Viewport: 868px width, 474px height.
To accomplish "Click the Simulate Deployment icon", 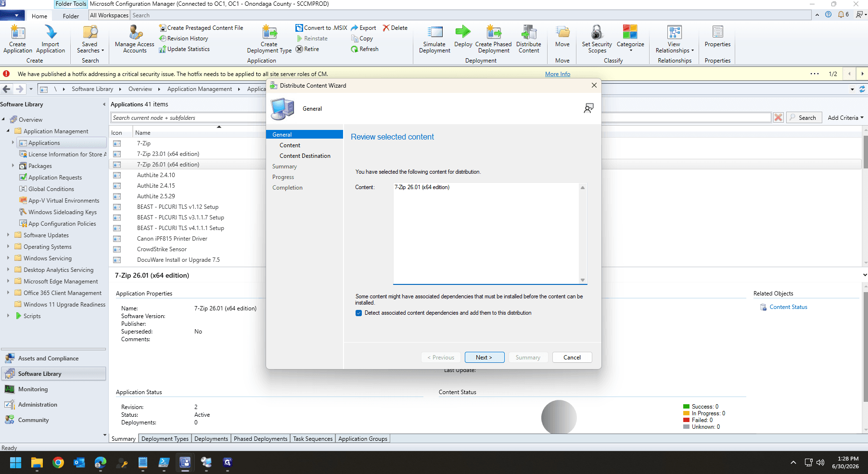I will point(434,38).
